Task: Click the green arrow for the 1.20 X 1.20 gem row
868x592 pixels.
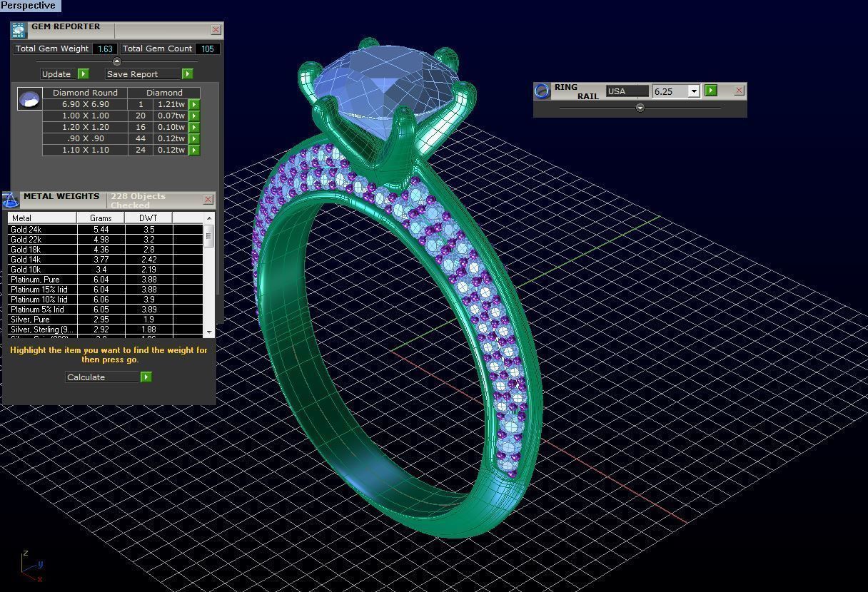Action: (193, 127)
